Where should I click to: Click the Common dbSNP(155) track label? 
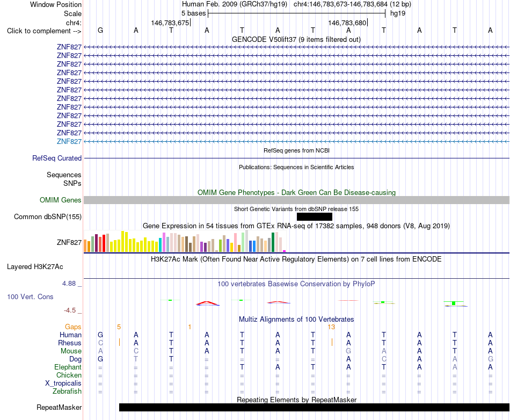coord(47,216)
